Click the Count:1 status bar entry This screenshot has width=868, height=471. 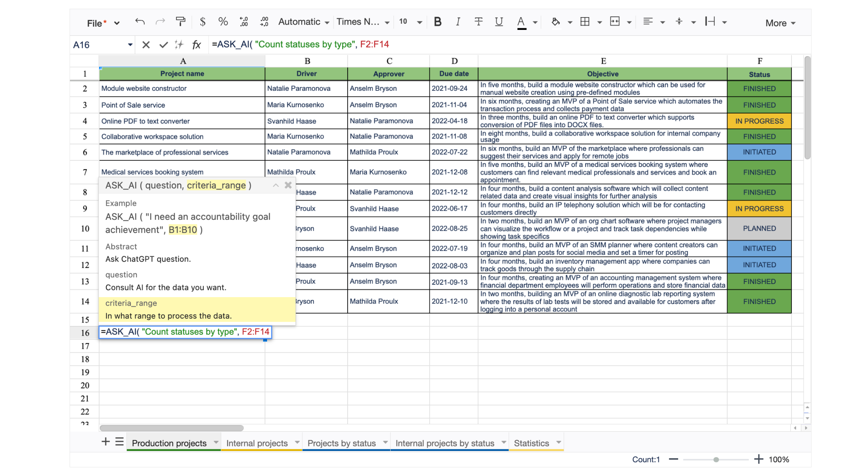[x=646, y=459]
